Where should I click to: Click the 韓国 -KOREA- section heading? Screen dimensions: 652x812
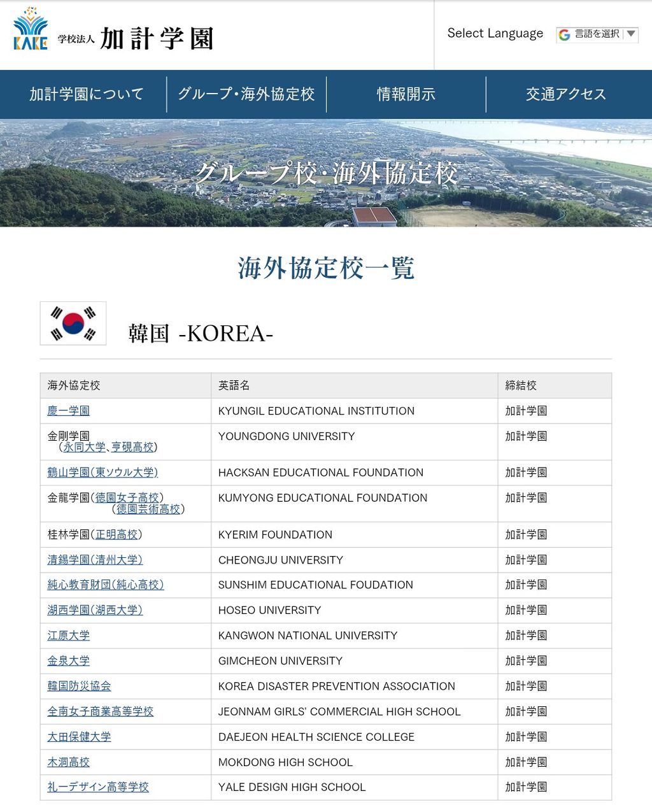pyautogui.click(x=201, y=333)
